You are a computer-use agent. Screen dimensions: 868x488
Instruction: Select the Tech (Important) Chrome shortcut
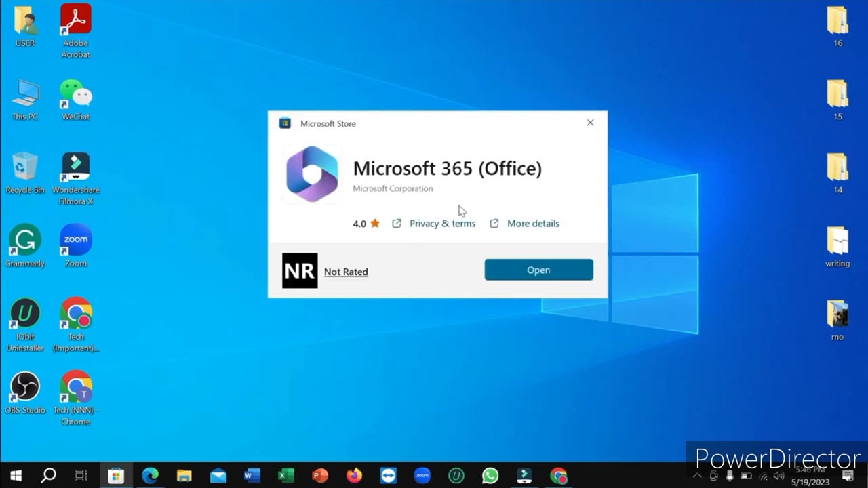point(76,325)
